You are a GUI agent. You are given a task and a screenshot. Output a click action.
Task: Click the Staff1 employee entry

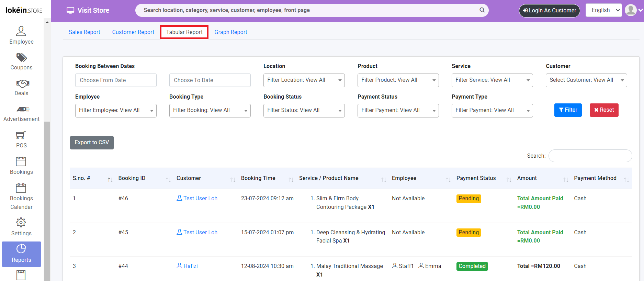[403, 266]
